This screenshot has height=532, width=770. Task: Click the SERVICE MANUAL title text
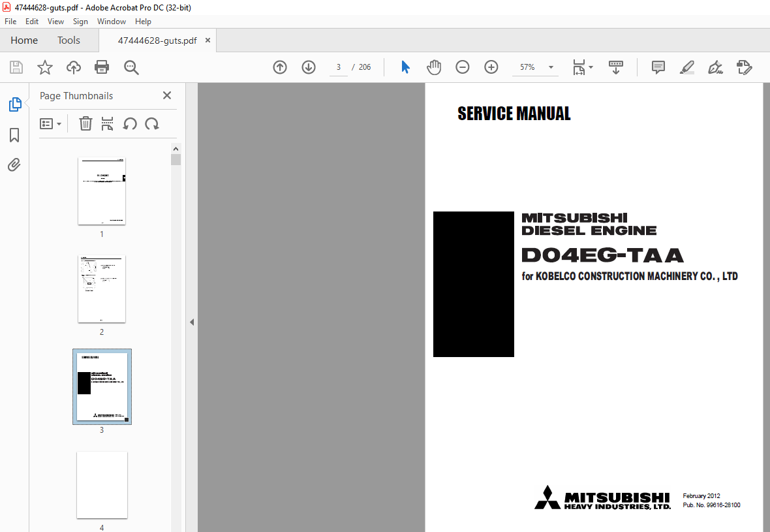514,114
